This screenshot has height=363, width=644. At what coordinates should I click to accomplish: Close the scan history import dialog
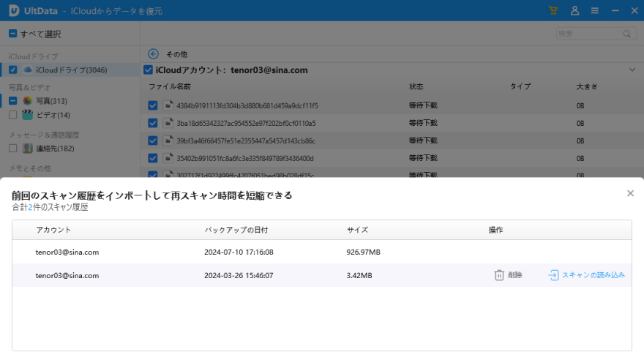(630, 193)
